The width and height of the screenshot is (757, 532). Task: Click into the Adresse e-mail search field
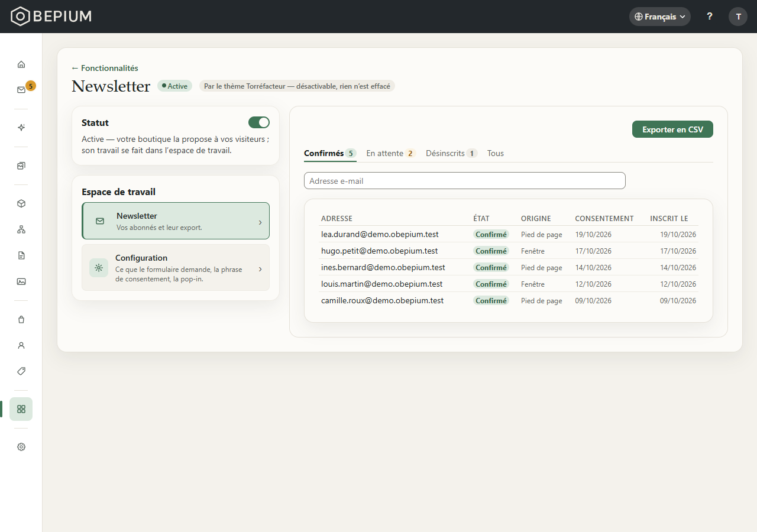[465, 181]
